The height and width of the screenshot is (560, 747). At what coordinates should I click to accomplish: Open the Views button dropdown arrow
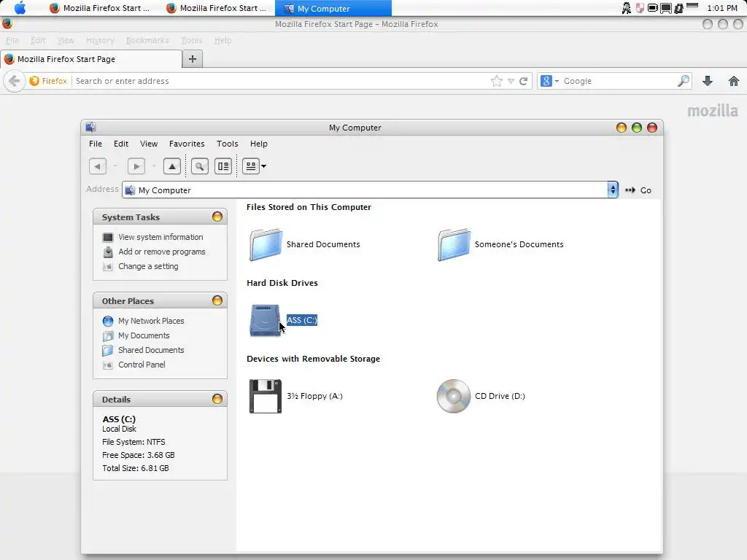tap(264, 166)
